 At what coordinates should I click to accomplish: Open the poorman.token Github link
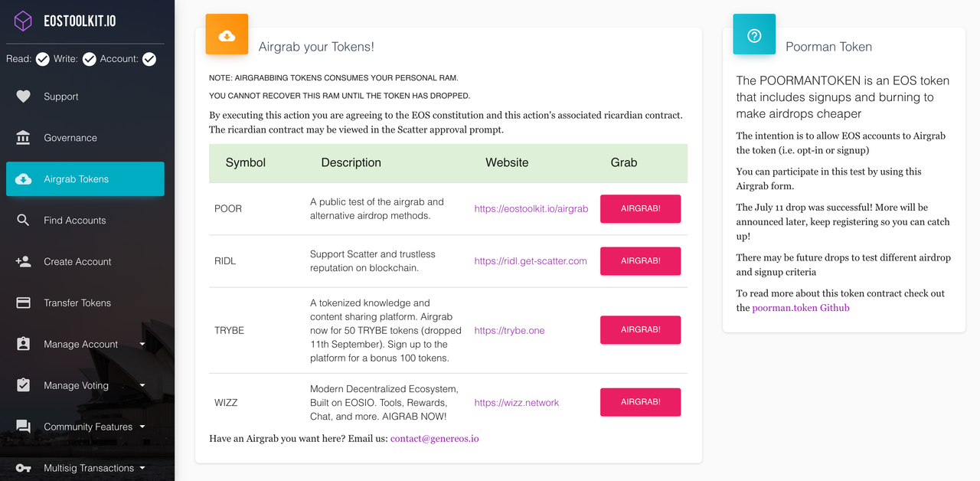[801, 308]
